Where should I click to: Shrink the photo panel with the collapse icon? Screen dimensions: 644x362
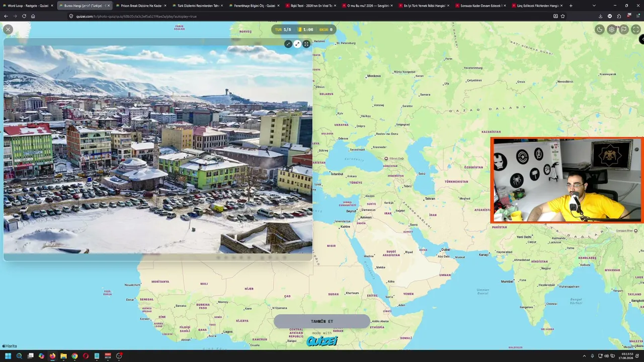[288, 44]
